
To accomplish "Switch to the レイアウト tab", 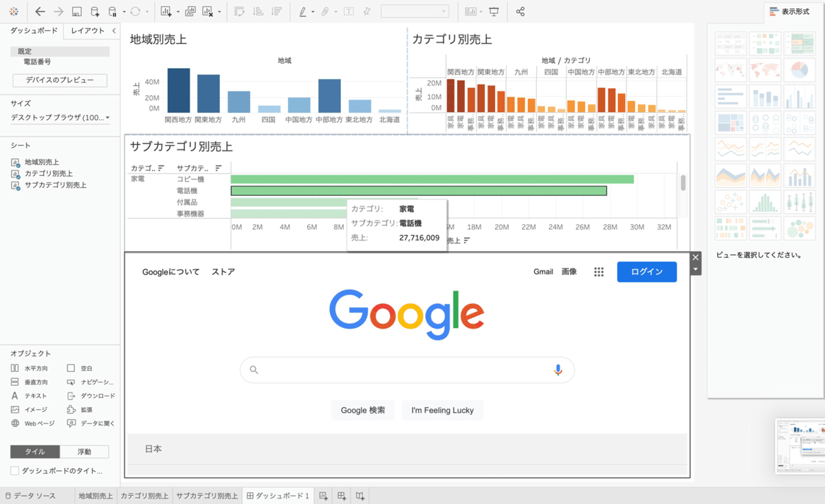I will 87,30.
